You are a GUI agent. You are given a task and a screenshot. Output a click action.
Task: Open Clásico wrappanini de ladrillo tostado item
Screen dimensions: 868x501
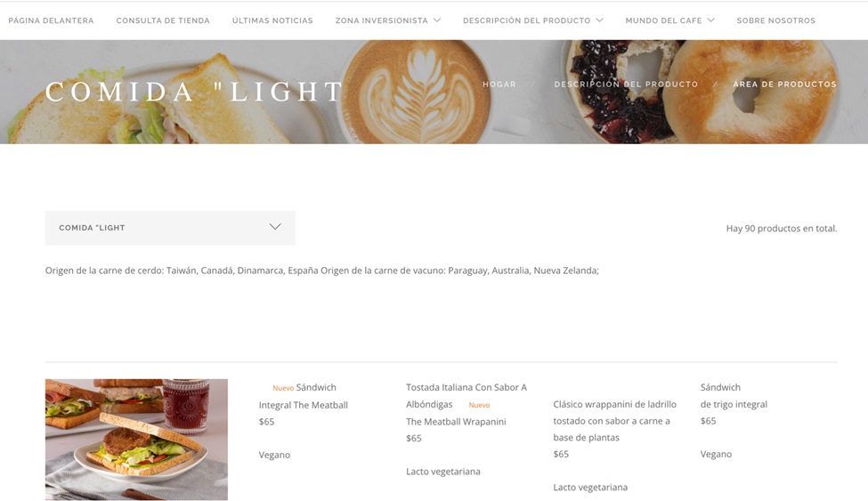[x=614, y=421]
